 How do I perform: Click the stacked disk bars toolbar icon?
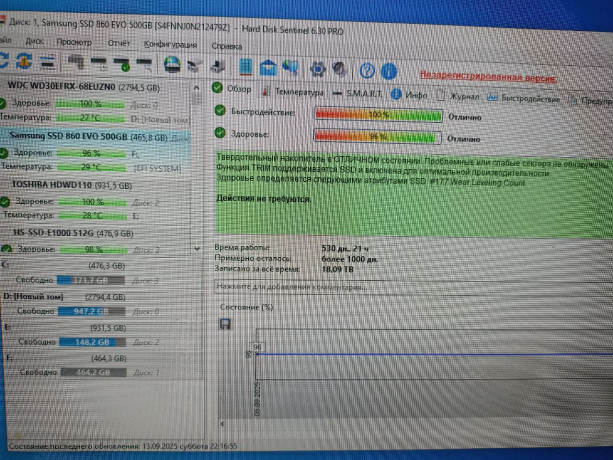point(48,62)
